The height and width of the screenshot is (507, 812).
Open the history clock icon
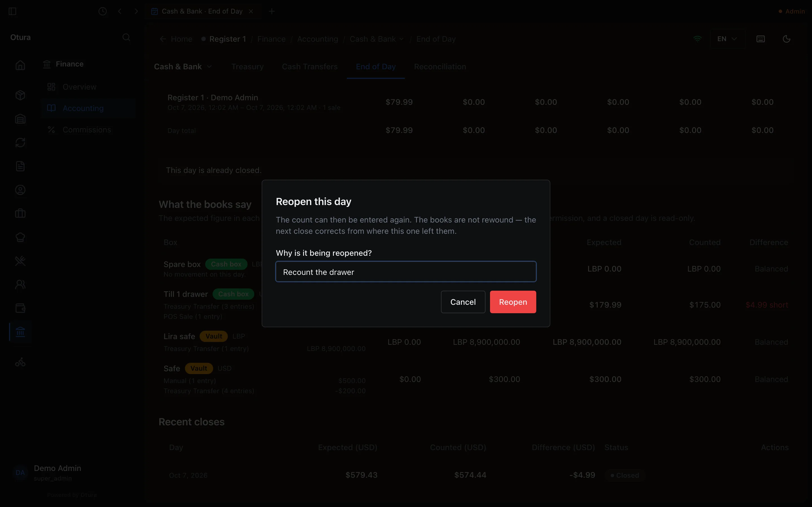click(x=103, y=11)
